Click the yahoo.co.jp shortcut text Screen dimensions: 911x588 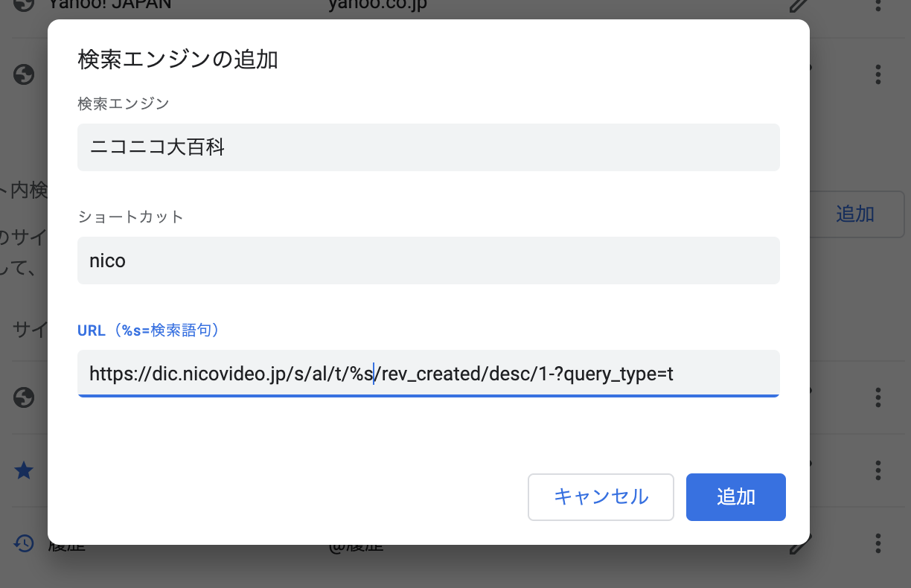(377, 3)
